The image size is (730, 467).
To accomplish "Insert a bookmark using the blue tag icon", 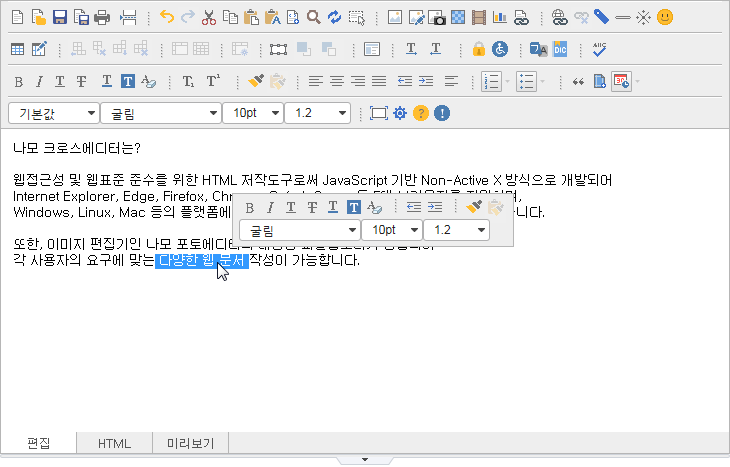I will [x=601, y=18].
